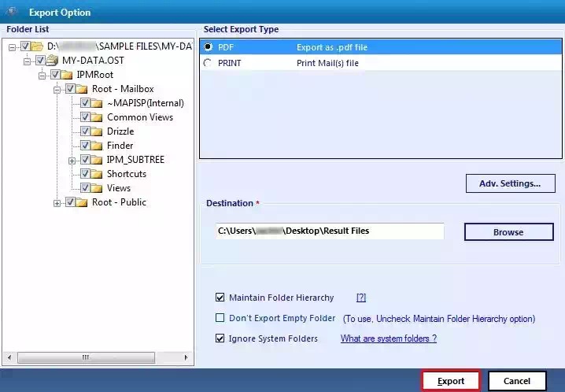Uncheck the D:\ root path checkbox
Viewport: 565px width, 392px height.
pos(25,46)
